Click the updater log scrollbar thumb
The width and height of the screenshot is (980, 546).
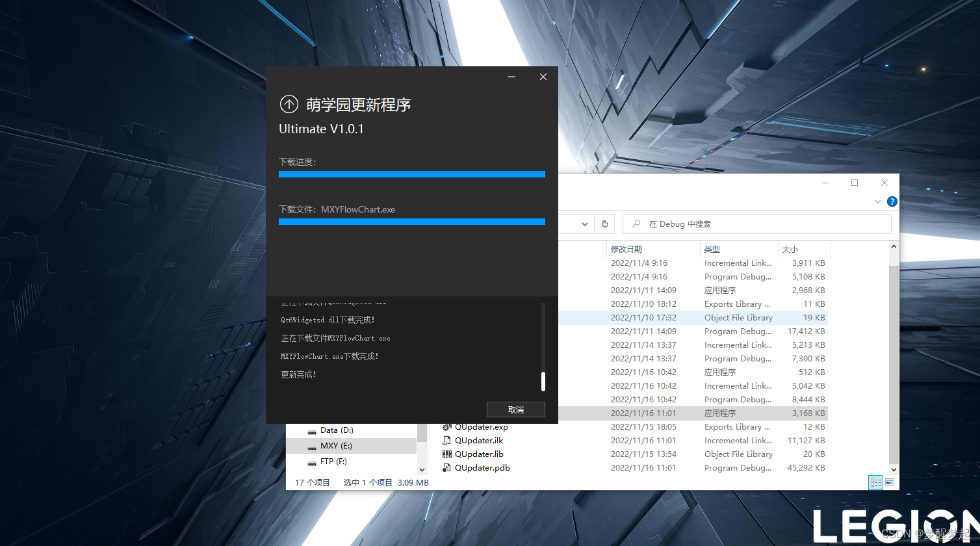point(543,382)
